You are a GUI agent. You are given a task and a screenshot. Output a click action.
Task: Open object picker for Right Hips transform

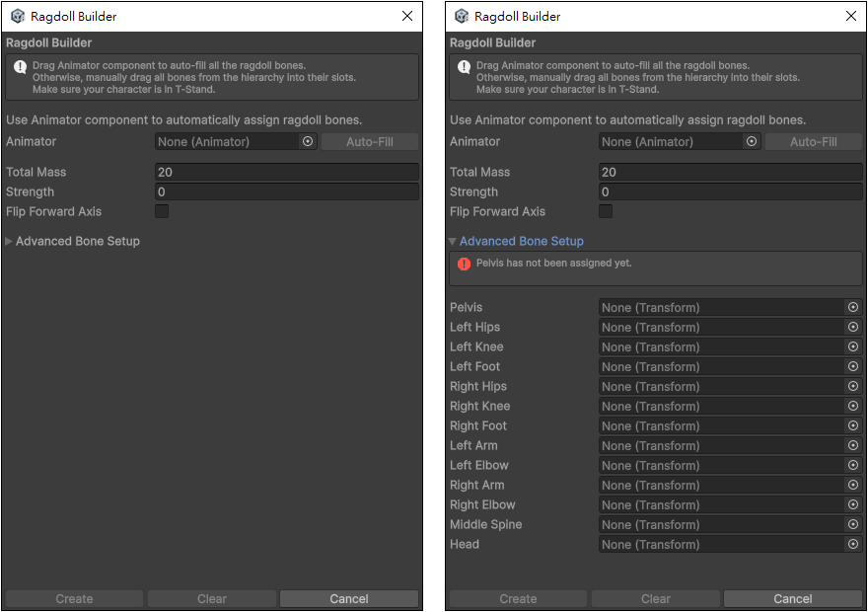(x=853, y=386)
